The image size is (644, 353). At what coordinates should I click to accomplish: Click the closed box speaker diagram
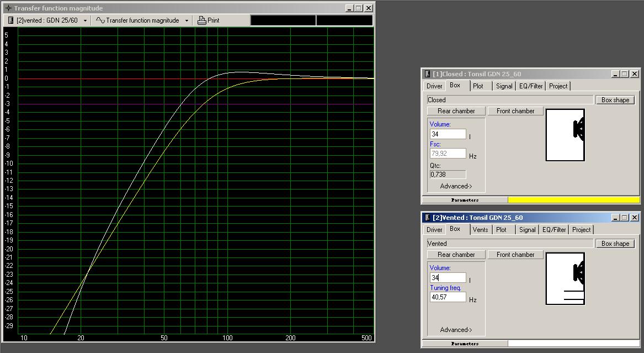pyautogui.click(x=565, y=134)
